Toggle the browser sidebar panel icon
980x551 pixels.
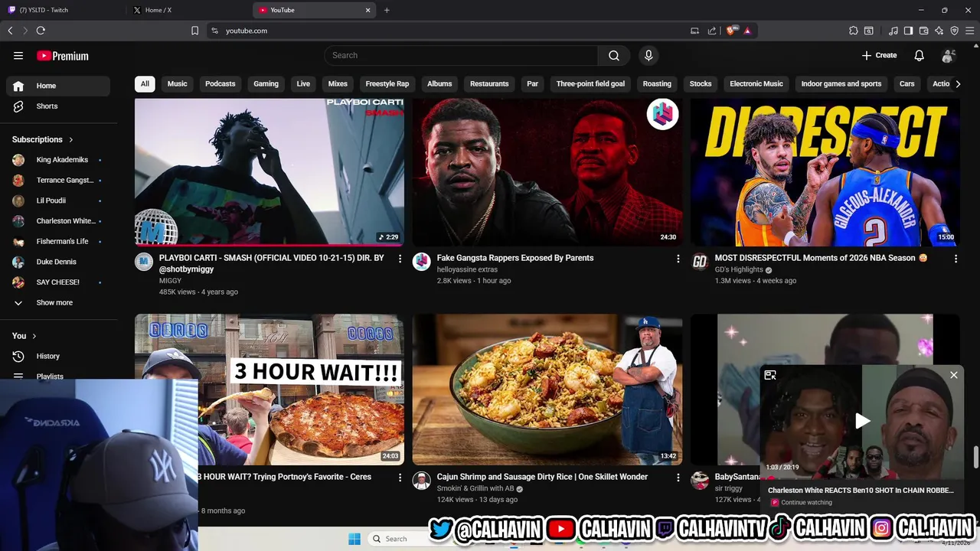coord(908,31)
